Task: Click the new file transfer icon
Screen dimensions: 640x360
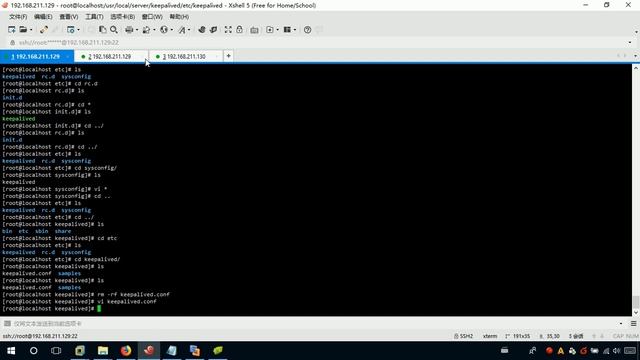Action: [x=269, y=30]
